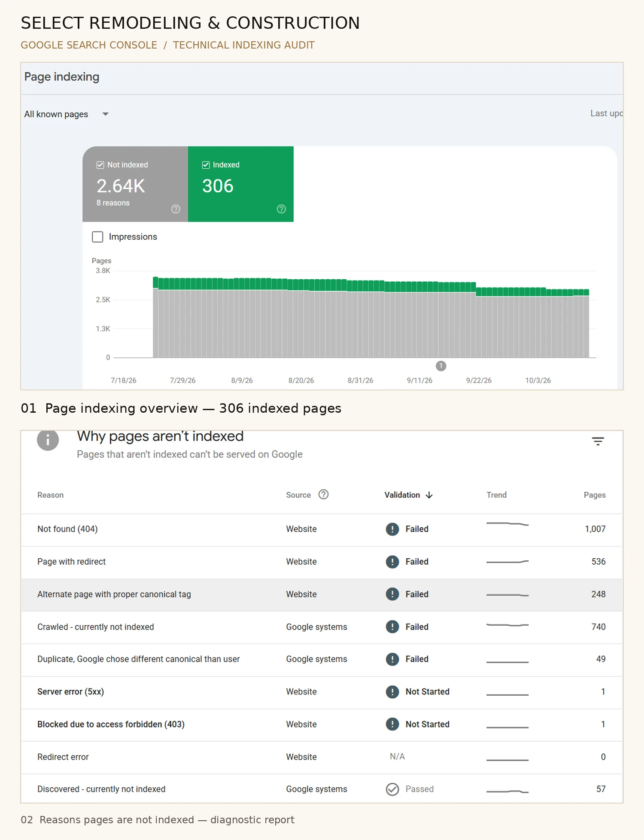Click Not Started icon for Server error (5xx)
644x840 pixels.
[392, 692]
